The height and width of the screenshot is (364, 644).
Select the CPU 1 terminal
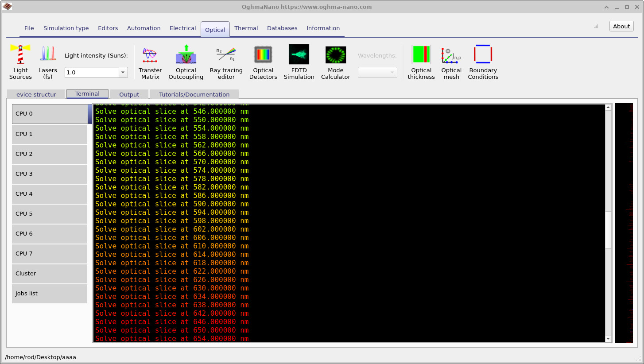click(x=50, y=134)
